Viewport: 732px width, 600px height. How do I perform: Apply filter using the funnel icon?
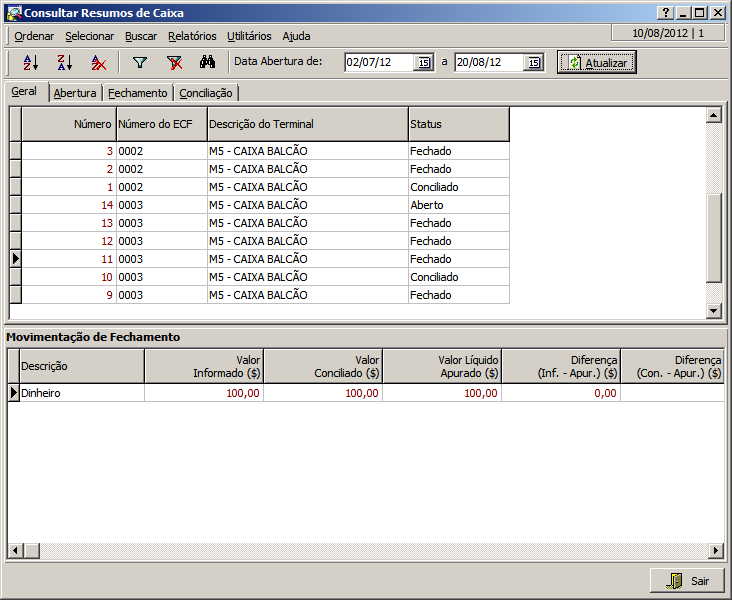[140, 62]
